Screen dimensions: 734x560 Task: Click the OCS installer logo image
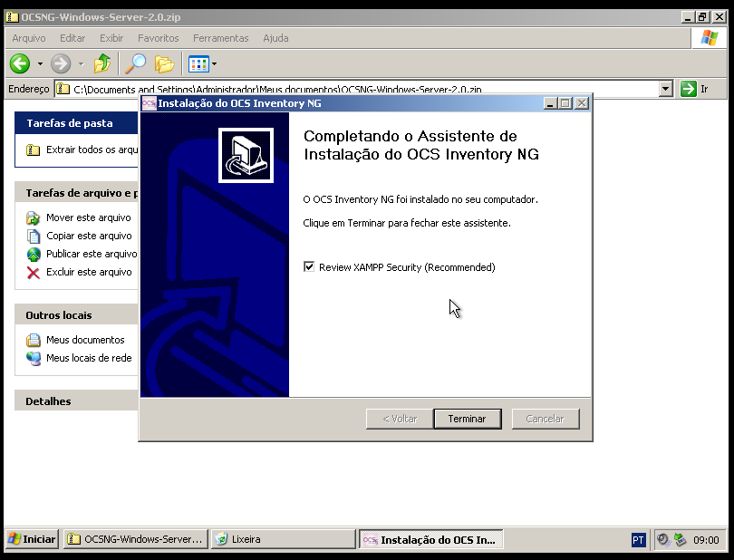click(x=246, y=156)
